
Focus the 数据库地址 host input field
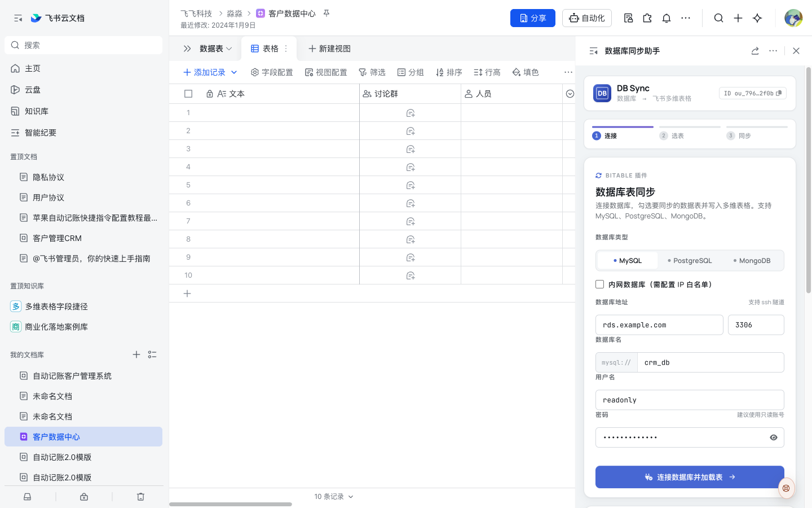point(659,325)
